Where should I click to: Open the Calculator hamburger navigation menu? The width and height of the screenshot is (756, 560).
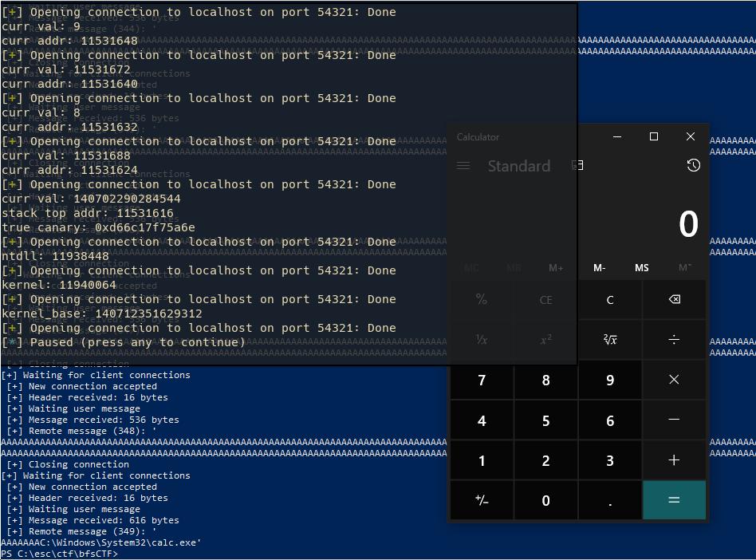tap(463, 166)
